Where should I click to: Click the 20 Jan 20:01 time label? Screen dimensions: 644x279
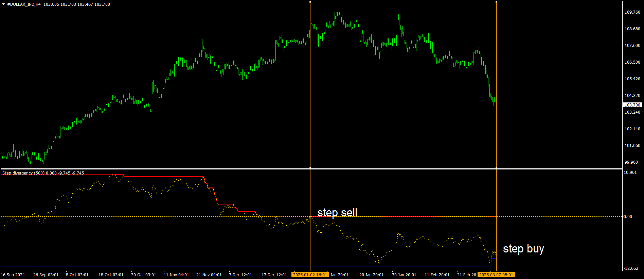point(372,275)
